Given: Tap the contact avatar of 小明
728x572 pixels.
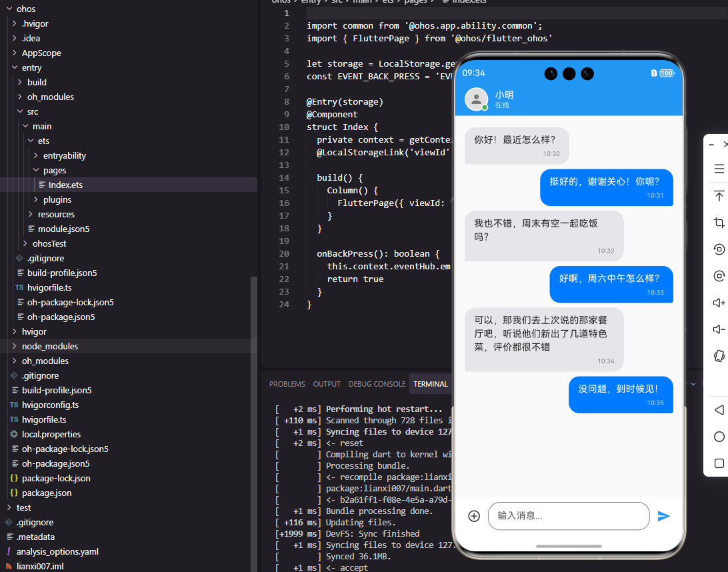Looking at the screenshot, I should [477, 99].
